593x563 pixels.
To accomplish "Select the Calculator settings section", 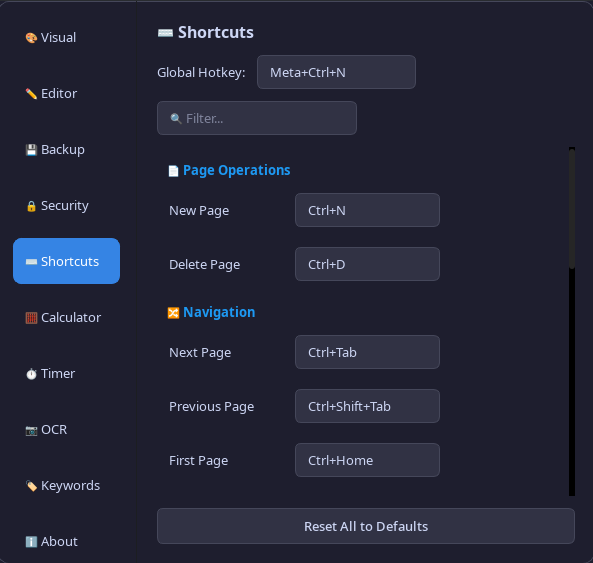I will 67,317.
